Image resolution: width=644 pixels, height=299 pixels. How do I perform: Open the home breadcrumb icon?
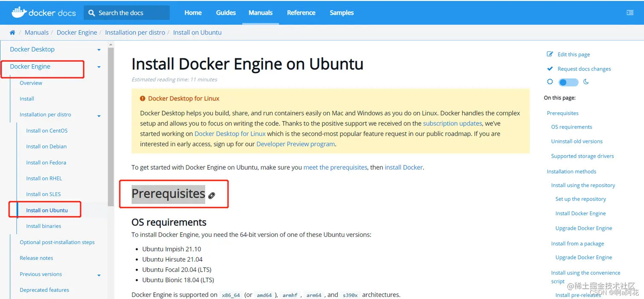pos(12,32)
